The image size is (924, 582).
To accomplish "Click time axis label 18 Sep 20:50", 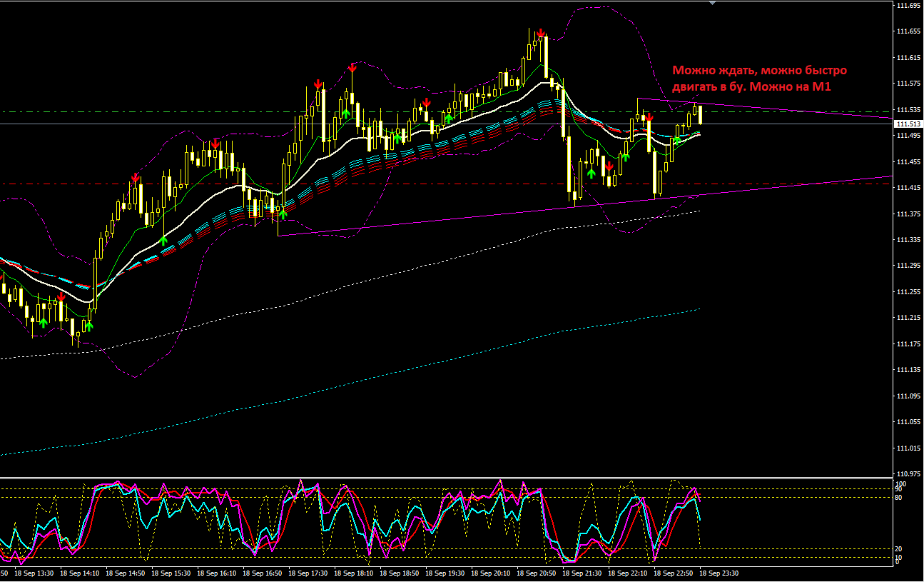I will coord(537,573).
